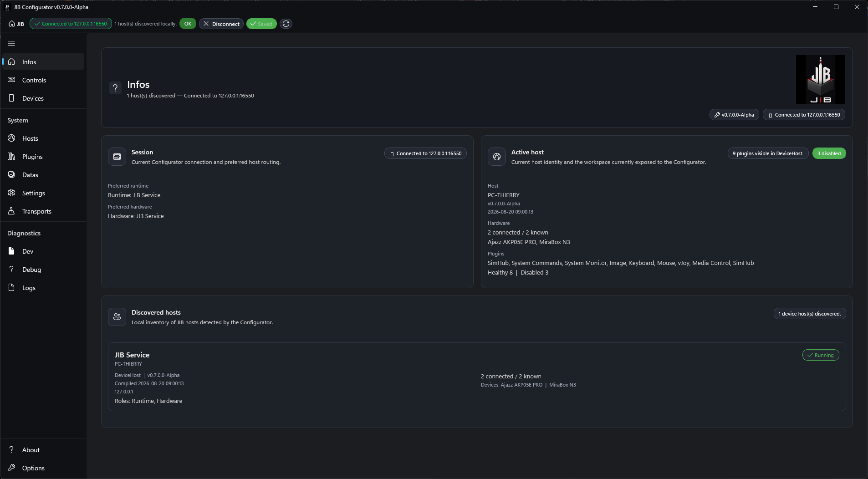Open Settings from the sidebar
The image size is (868, 479).
(43, 193)
